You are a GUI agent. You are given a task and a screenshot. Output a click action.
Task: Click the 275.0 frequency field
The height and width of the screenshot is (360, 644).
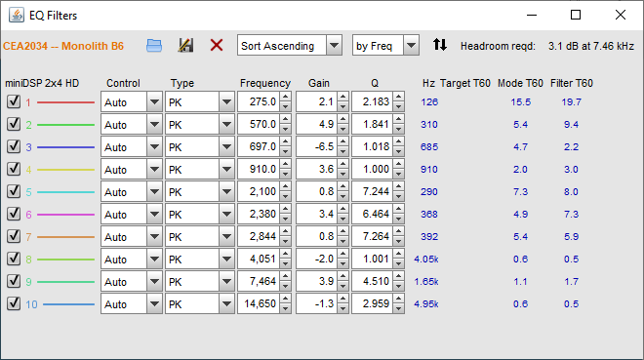pyautogui.click(x=259, y=101)
